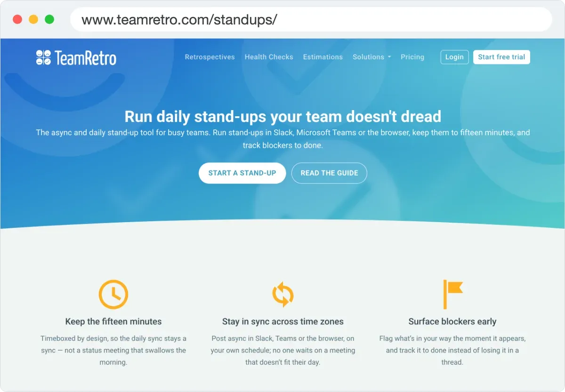
Task: Click the READ THE GUIDE button
Action: click(330, 173)
